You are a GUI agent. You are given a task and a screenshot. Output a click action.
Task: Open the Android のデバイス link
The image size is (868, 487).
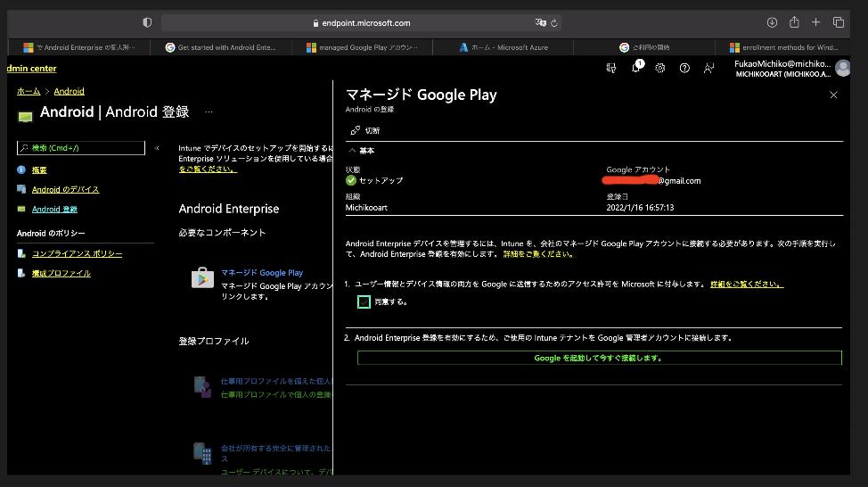tap(65, 189)
